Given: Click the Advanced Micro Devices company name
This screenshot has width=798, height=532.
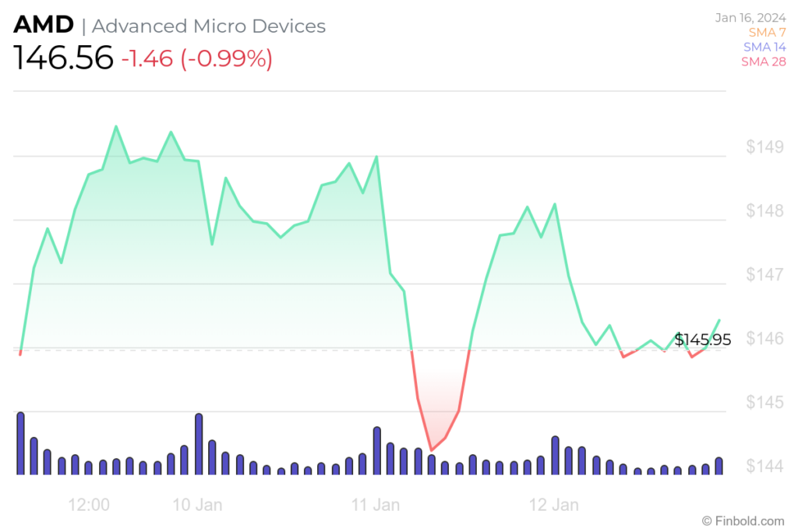Looking at the screenshot, I should point(208,26).
